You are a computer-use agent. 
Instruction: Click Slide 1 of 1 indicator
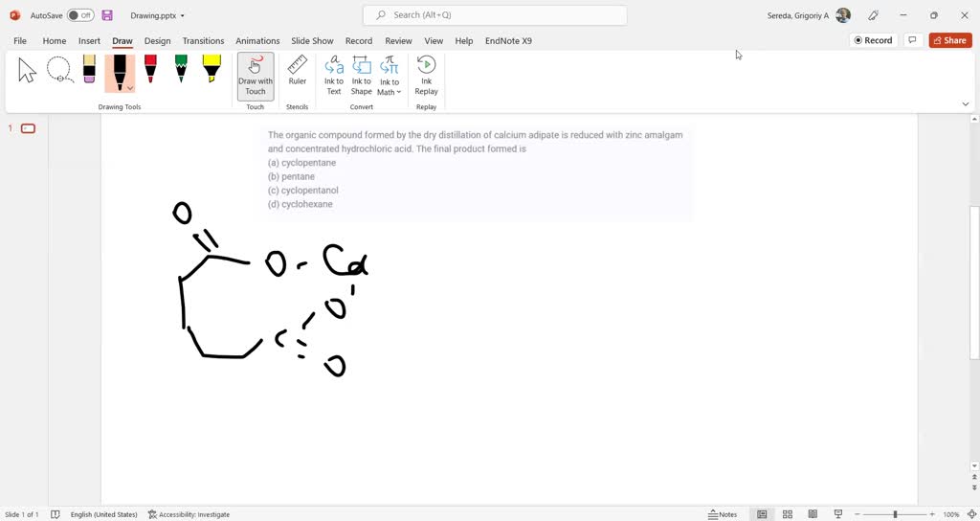point(21,514)
